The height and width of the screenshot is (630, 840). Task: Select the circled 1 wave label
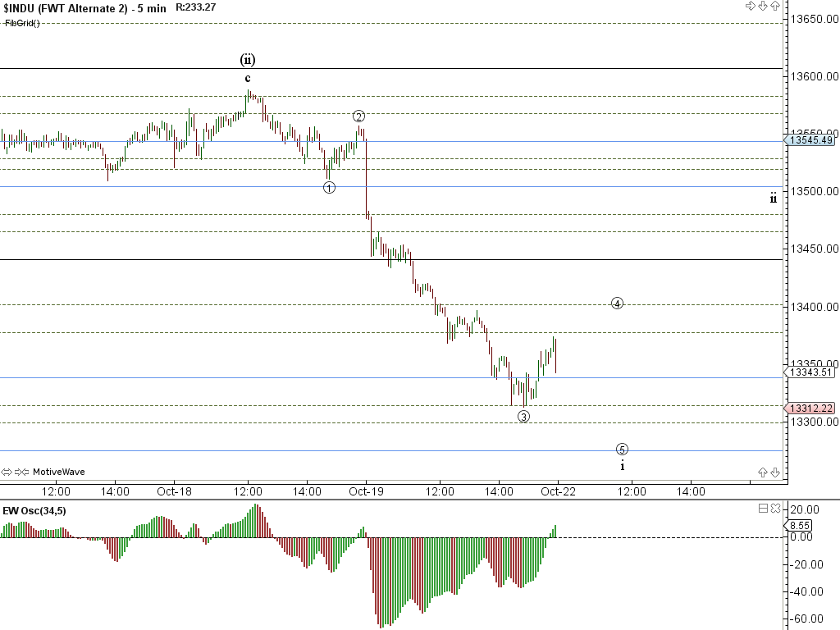coord(329,187)
